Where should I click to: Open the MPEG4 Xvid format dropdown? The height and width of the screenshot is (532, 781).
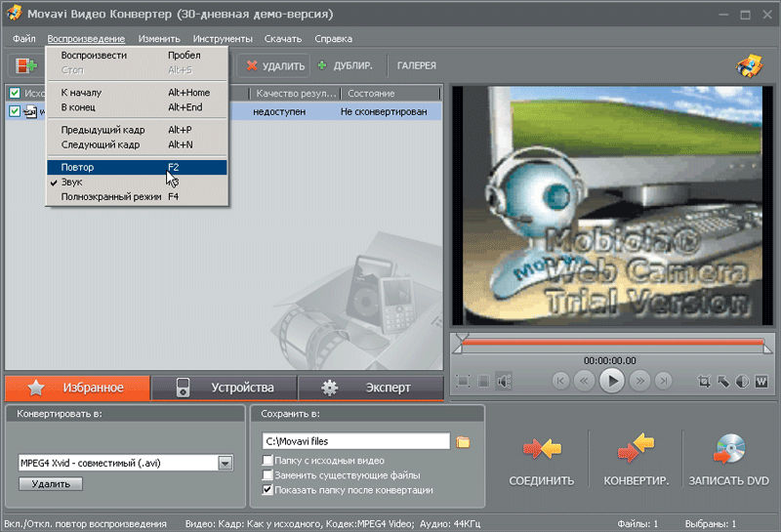[x=225, y=464]
